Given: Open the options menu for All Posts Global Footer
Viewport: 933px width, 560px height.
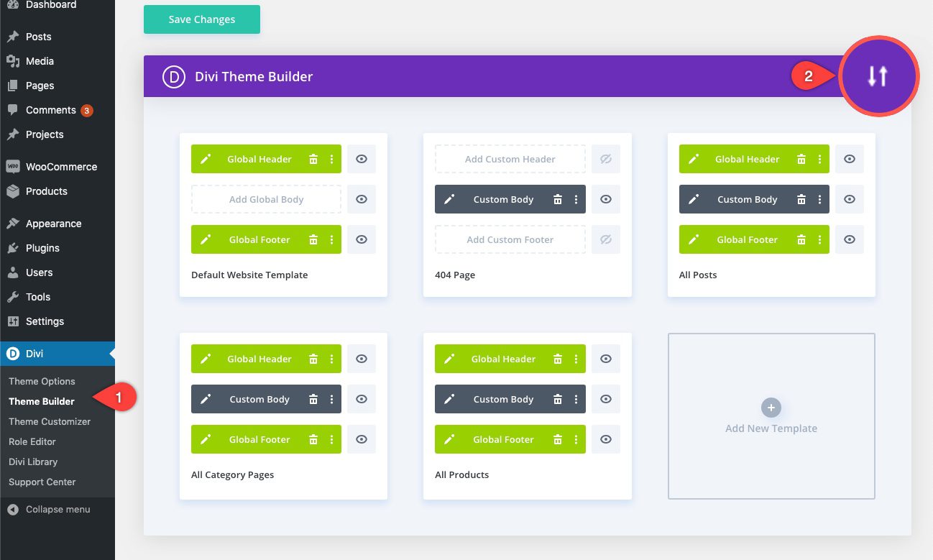Looking at the screenshot, I should pyautogui.click(x=818, y=239).
